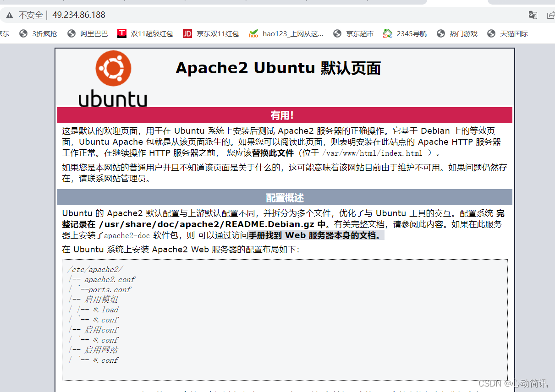Click the not-secure warning triangle icon
The width and height of the screenshot is (555, 392).
point(10,15)
